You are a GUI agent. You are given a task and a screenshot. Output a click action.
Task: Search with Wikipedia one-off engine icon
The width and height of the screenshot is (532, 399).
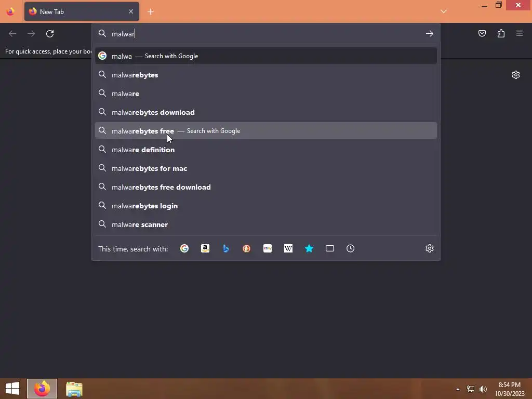288,248
